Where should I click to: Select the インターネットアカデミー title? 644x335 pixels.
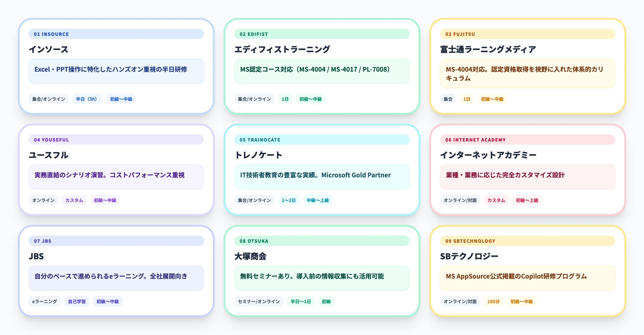488,155
